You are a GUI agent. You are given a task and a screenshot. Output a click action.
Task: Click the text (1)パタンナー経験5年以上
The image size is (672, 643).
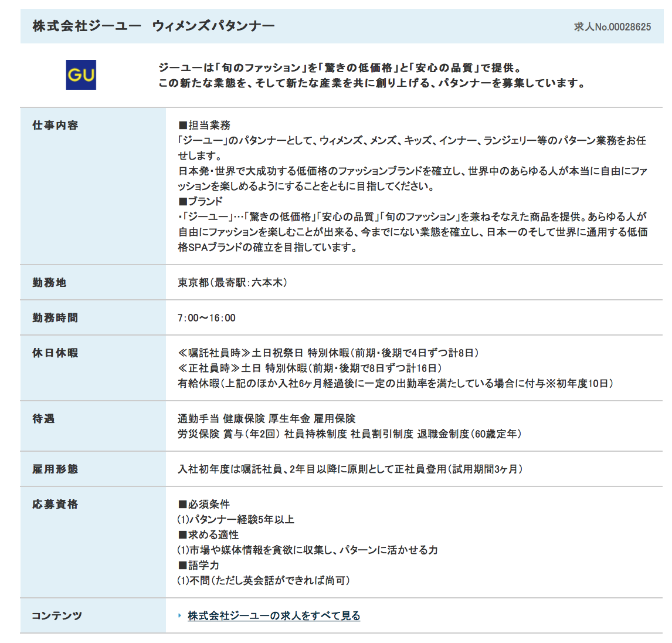[236, 520]
